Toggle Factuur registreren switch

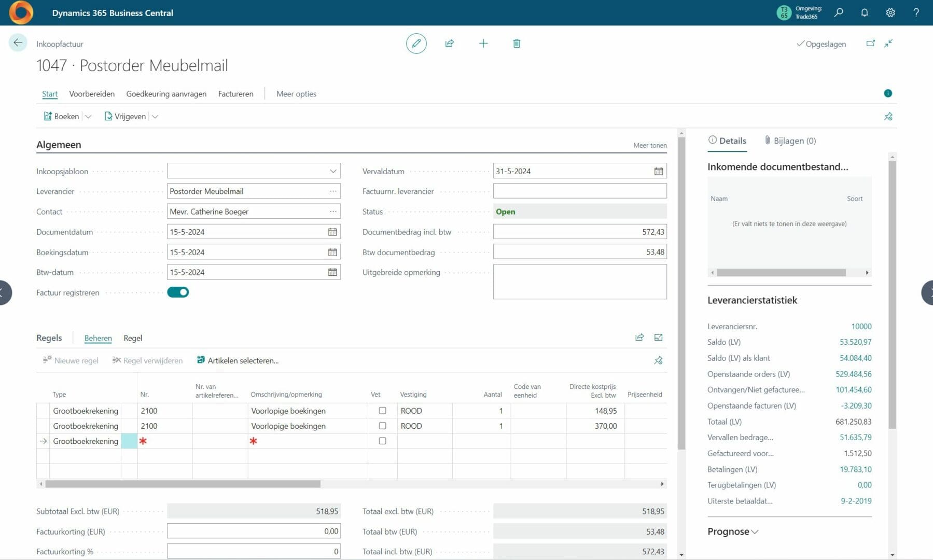(x=178, y=292)
